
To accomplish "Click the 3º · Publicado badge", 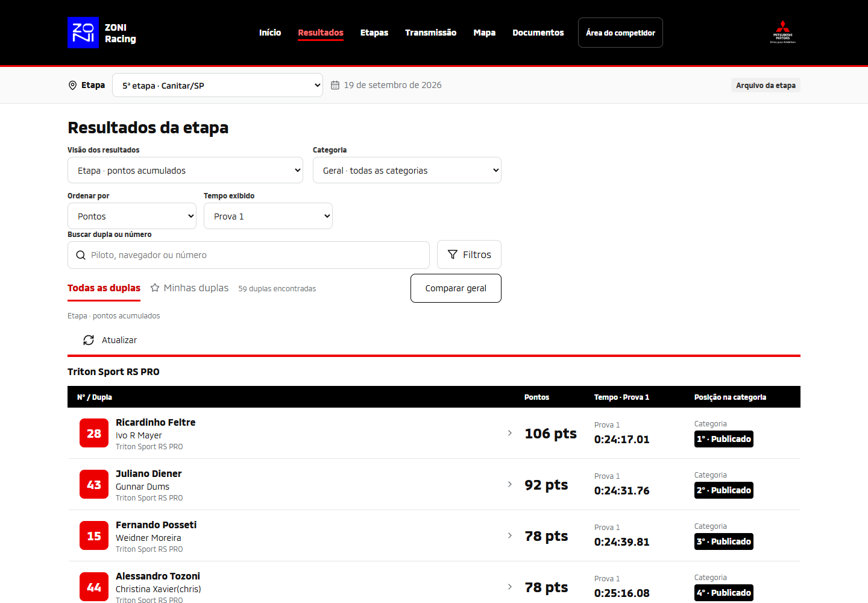I will (x=724, y=541).
